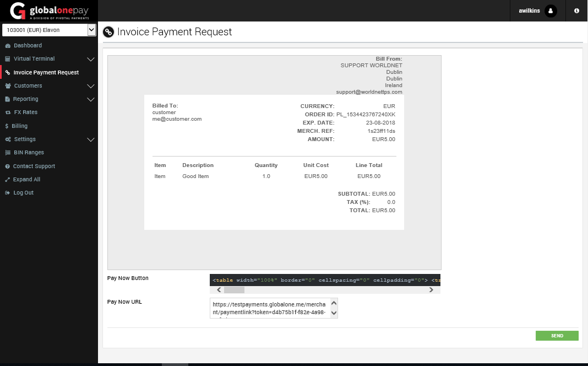588x366 pixels.
Task: Click the GlobalOnePay logo
Action: (x=49, y=10)
